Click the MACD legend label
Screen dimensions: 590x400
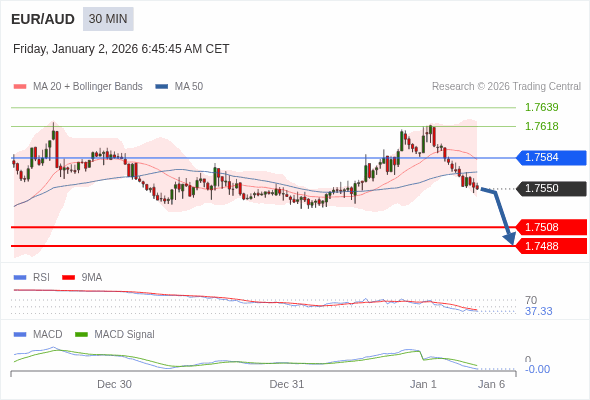tap(47, 335)
